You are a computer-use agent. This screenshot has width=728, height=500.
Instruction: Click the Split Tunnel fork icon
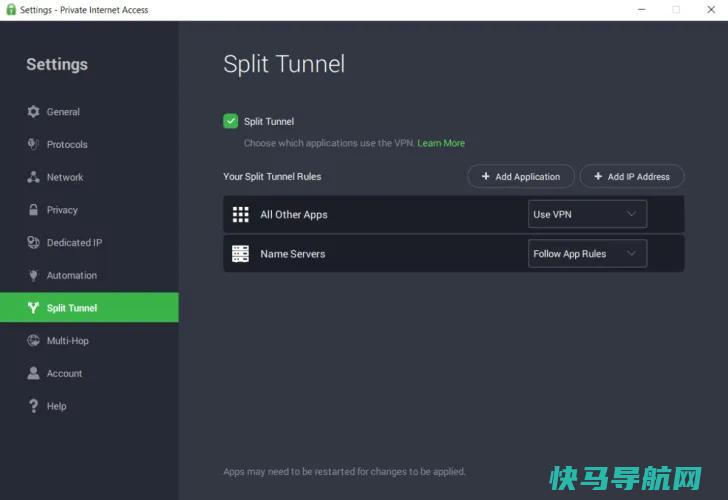[33, 307]
